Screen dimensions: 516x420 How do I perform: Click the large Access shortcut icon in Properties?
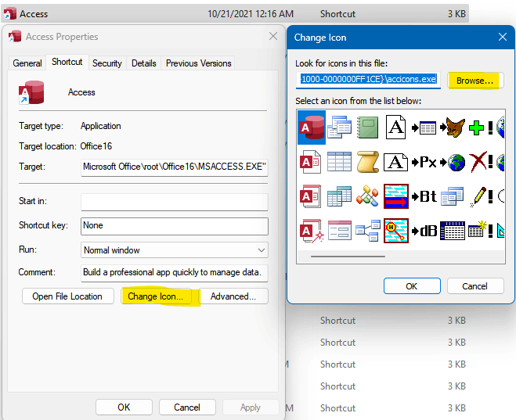click(x=31, y=92)
